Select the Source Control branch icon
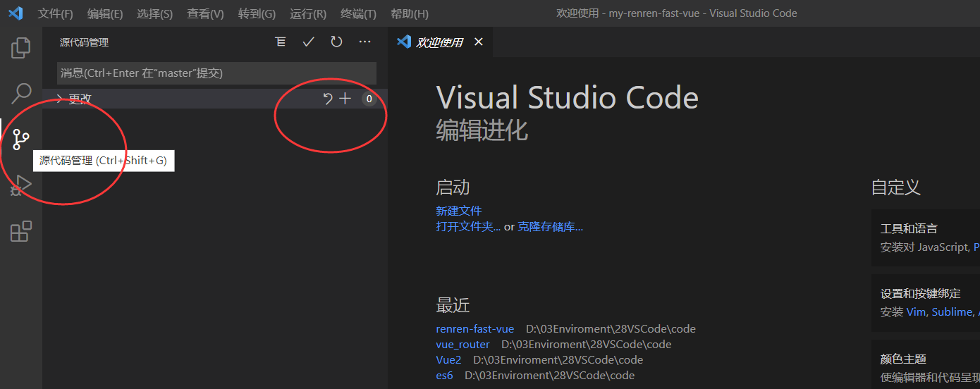Screen dimensions: 980x389 point(21,139)
